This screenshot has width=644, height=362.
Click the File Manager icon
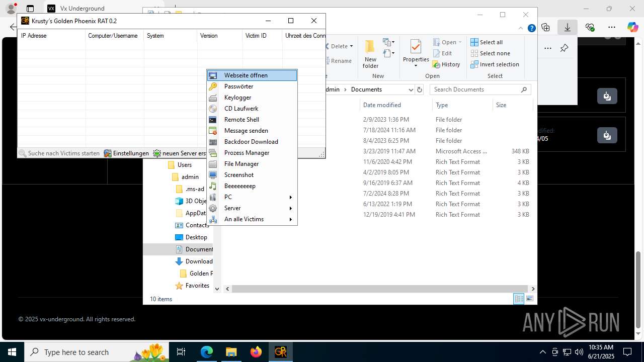(213, 164)
